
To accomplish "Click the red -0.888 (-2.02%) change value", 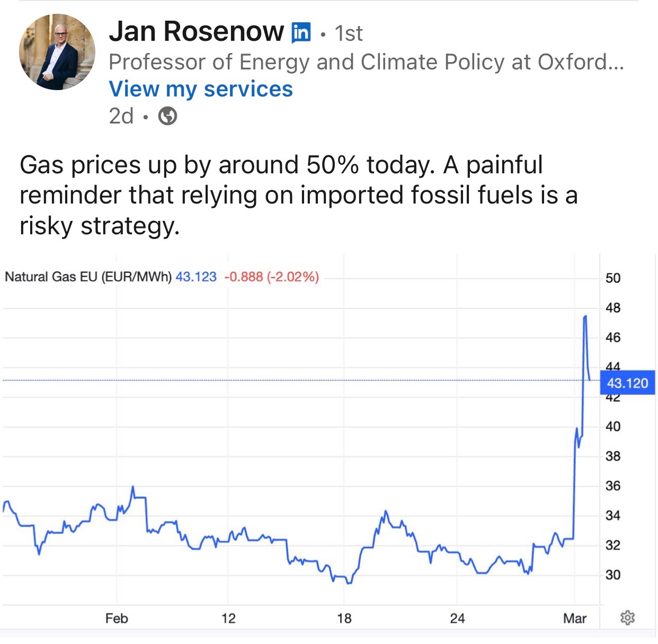I will [x=272, y=277].
